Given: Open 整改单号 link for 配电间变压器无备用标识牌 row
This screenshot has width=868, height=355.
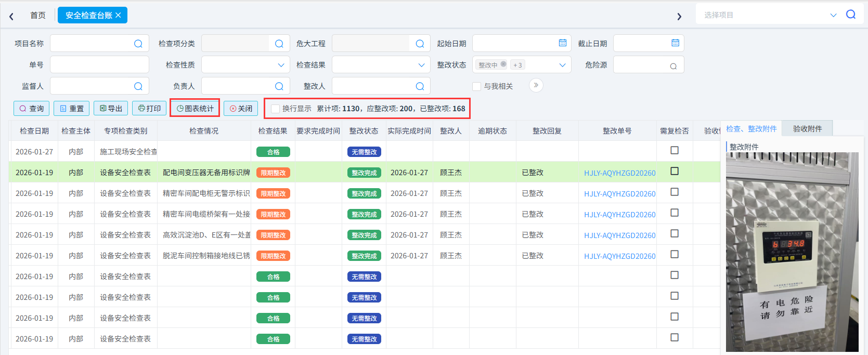Looking at the screenshot, I should point(619,173).
